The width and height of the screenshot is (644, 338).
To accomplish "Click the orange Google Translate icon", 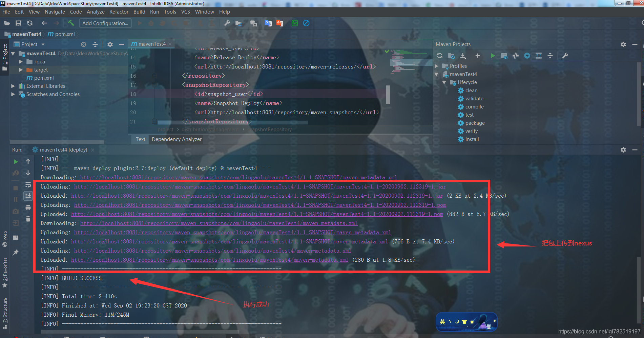I will tap(280, 23).
